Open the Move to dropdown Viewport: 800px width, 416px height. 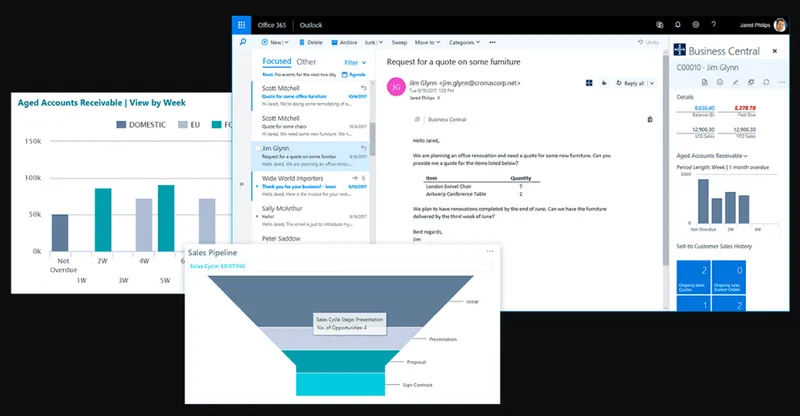tap(428, 42)
